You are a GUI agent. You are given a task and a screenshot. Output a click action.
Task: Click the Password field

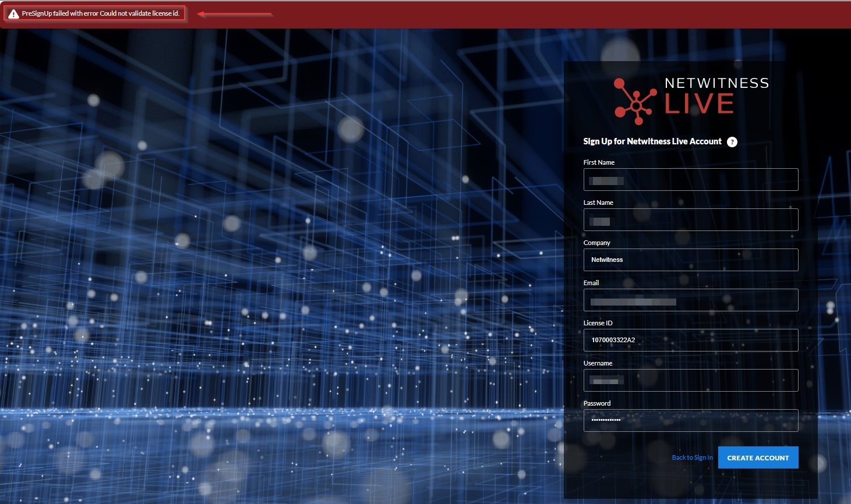click(690, 421)
